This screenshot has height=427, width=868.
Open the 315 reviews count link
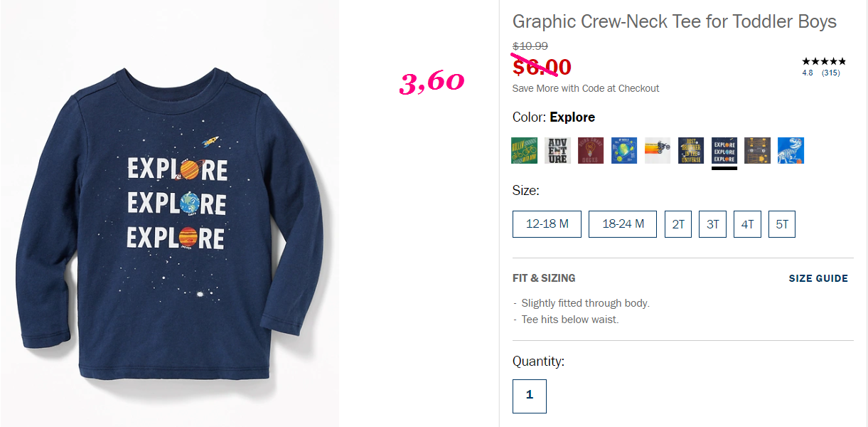click(x=830, y=73)
